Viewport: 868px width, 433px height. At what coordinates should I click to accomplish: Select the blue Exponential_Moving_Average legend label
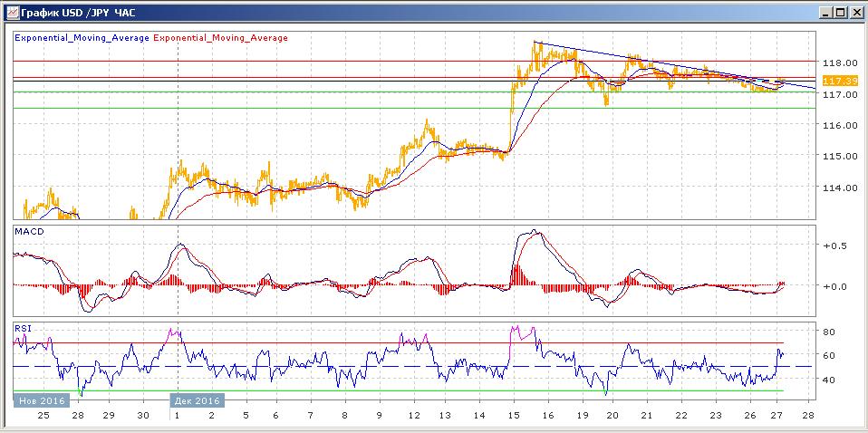82,38
